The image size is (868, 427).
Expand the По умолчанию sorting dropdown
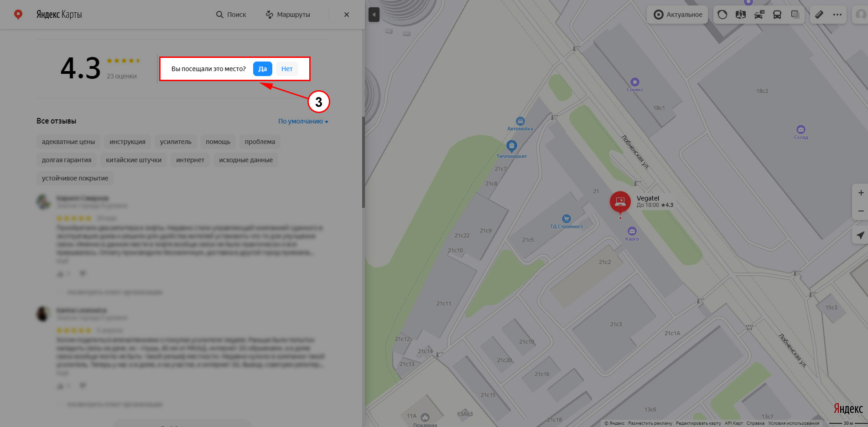pyautogui.click(x=303, y=121)
